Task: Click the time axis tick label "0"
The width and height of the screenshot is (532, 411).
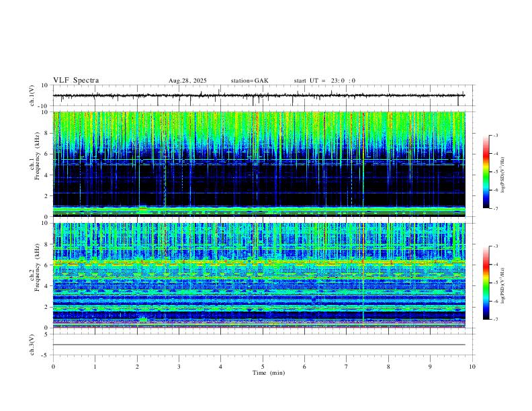Action: (53, 367)
